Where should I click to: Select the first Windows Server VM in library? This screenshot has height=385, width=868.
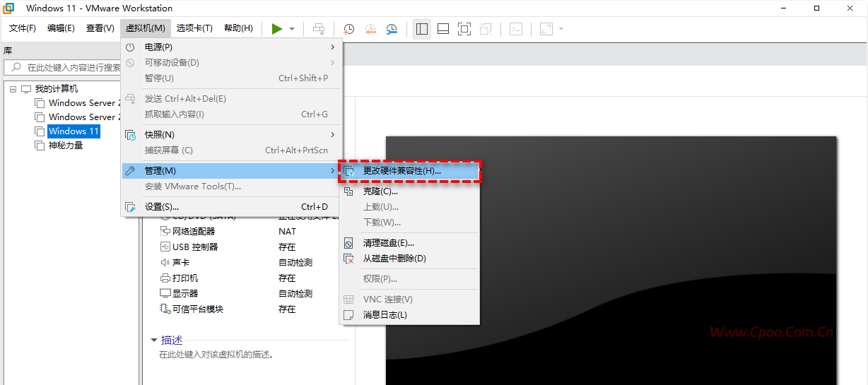coord(85,103)
